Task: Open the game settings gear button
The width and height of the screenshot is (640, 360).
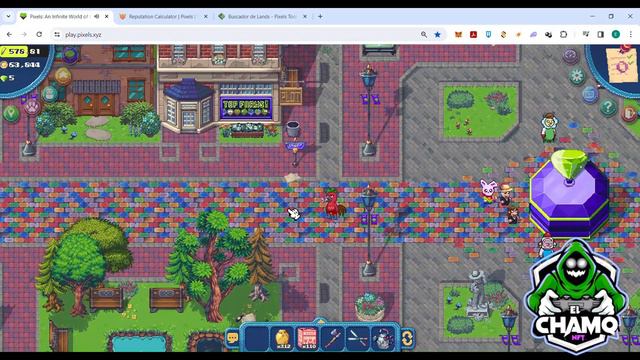Action: (576, 76)
